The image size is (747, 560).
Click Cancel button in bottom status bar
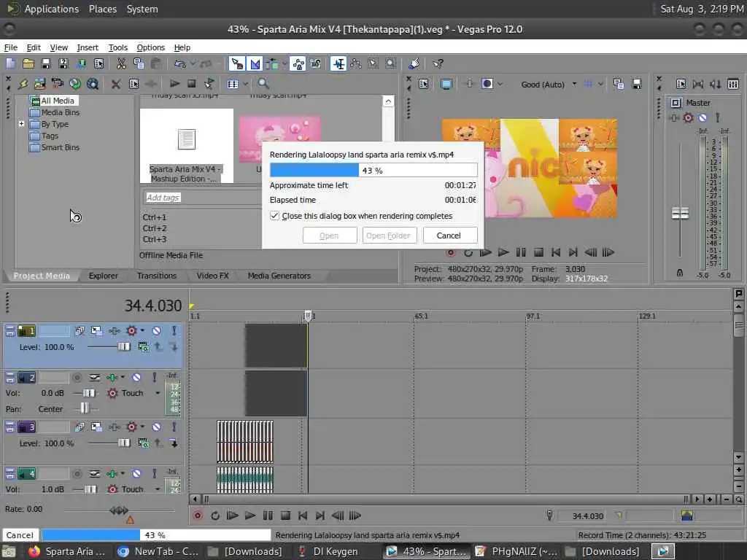20,535
